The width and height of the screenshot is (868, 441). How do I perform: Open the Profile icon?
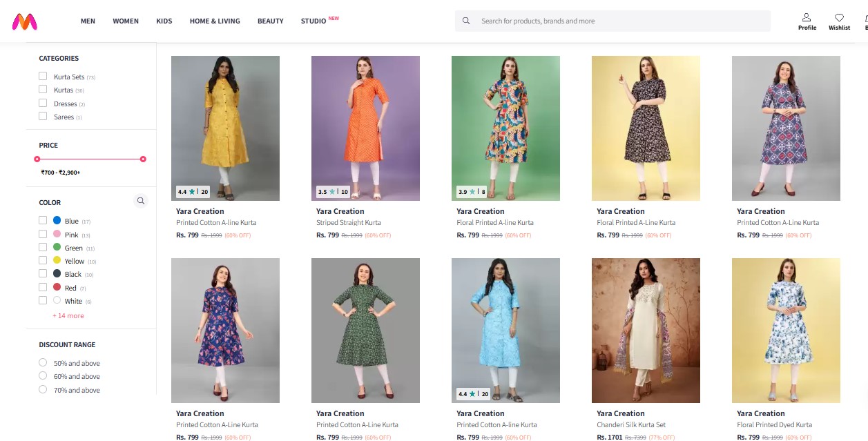click(807, 17)
